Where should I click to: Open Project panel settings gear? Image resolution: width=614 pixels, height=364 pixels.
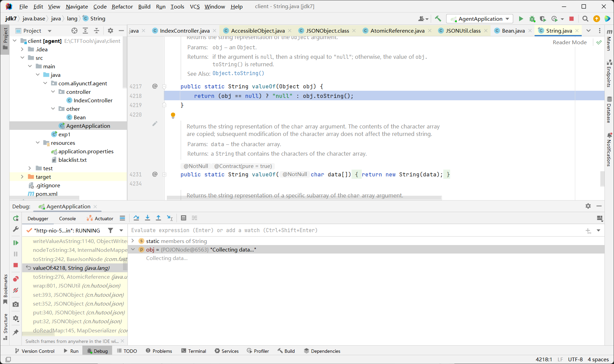point(110,31)
